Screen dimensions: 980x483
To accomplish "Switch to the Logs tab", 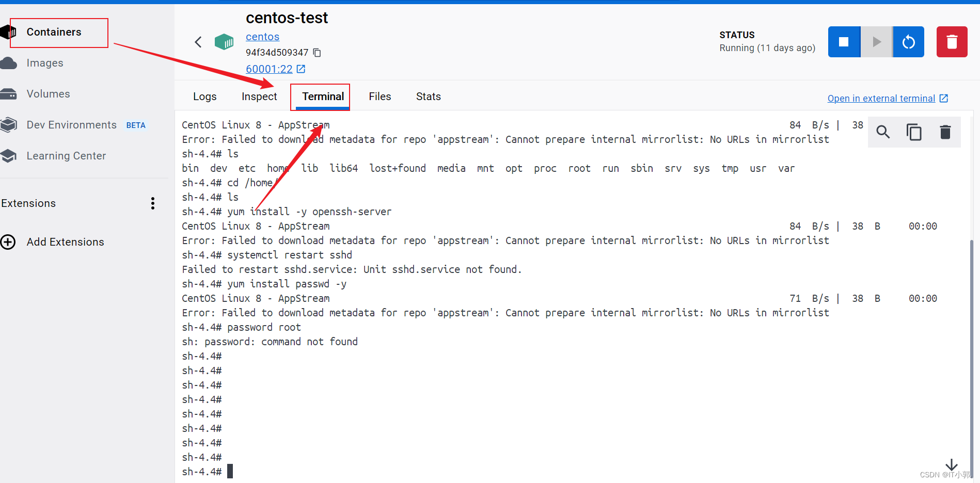I will (x=205, y=96).
